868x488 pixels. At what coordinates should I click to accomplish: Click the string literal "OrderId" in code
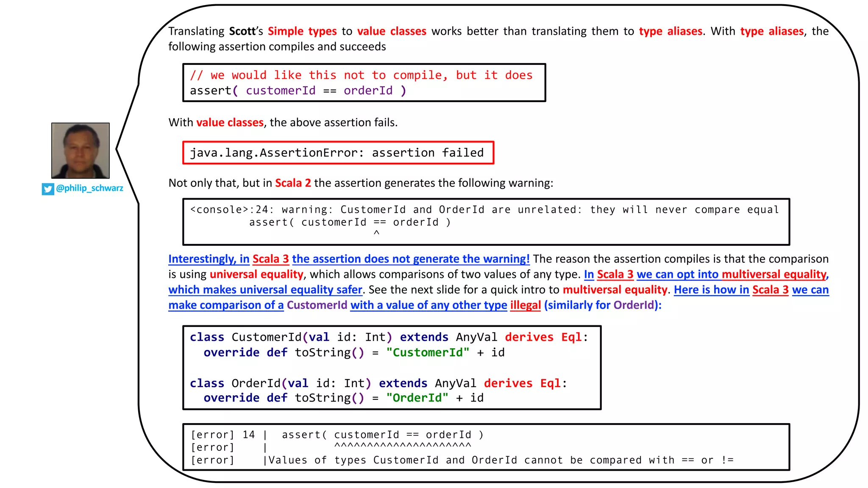417,398
